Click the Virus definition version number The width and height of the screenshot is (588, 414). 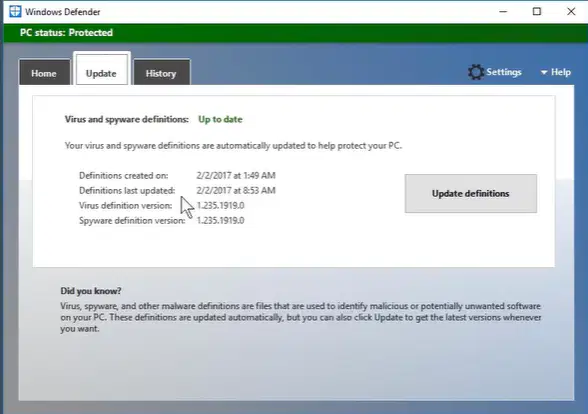click(x=220, y=206)
